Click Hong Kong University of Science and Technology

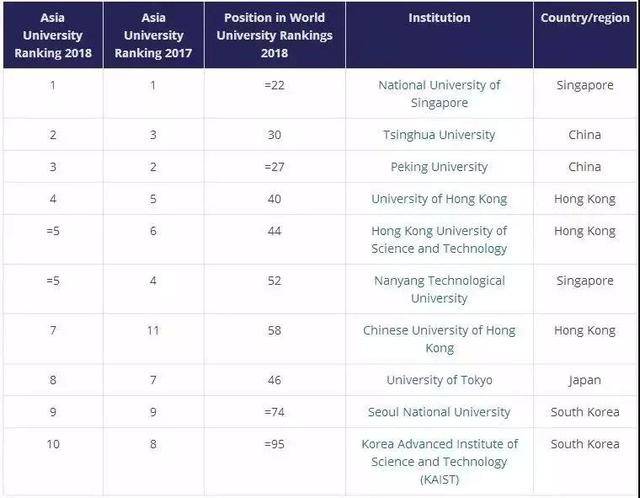pyautogui.click(x=439, y=239)
